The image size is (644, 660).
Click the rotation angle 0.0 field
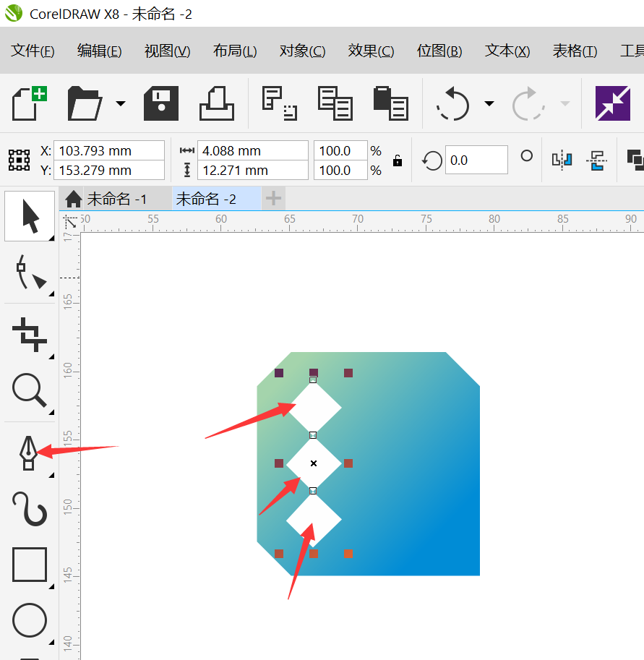click(x=476, y=160)
